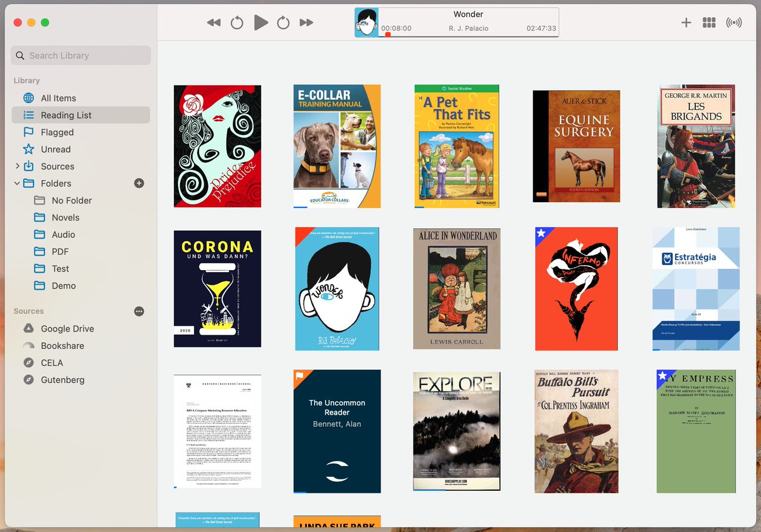
Task: Collapse the Folders chevron
Action: [x=17, y=183]
